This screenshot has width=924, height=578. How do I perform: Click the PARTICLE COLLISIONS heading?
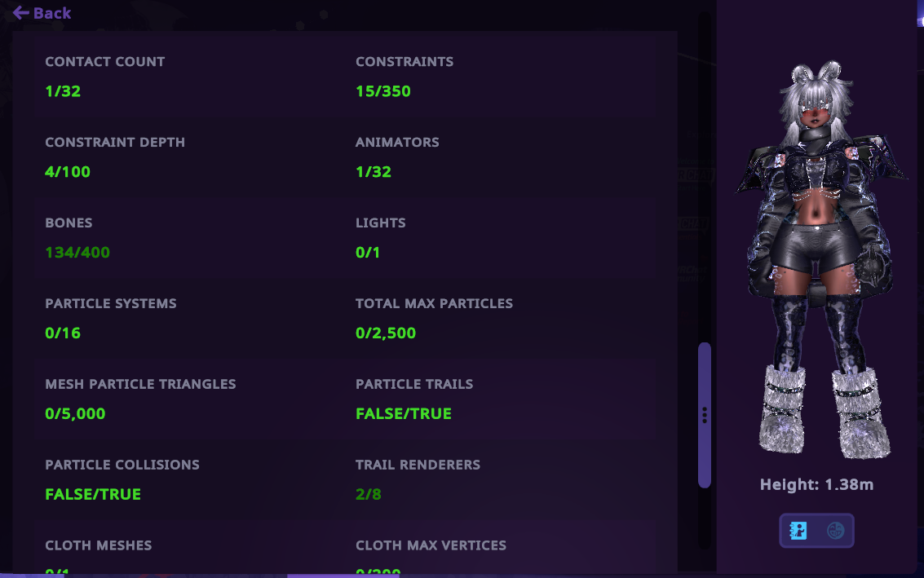tap(122, 465)
